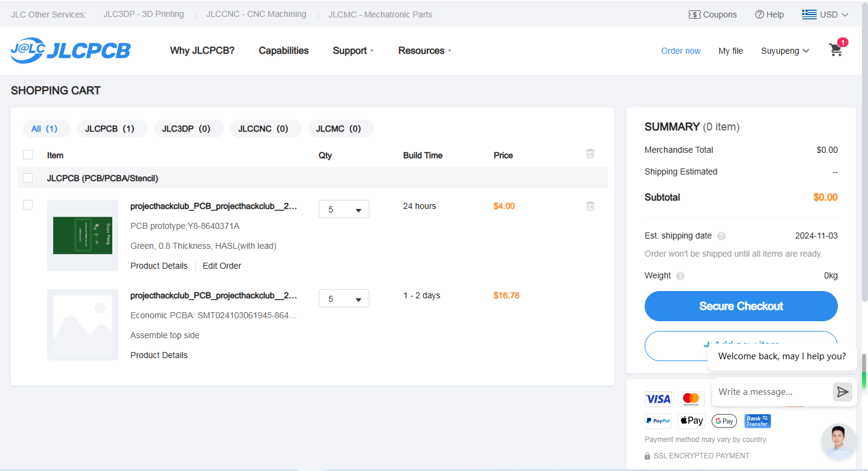
Task: Open Product Details for Economic PCBA
Action: [x=159, y=355]
